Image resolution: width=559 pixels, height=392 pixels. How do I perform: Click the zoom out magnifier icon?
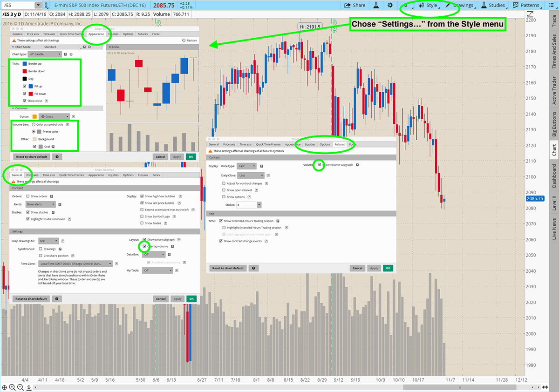[20, 387]
